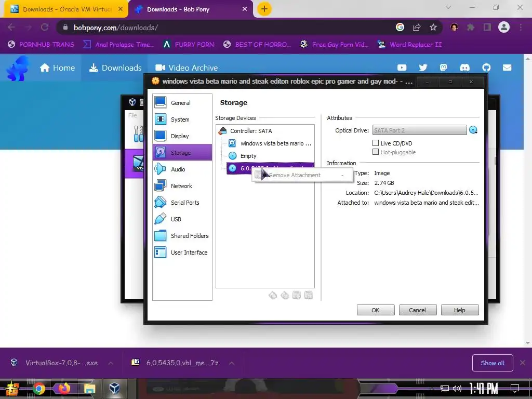Click the add attachment icon below storage tree

pos(297,296)
